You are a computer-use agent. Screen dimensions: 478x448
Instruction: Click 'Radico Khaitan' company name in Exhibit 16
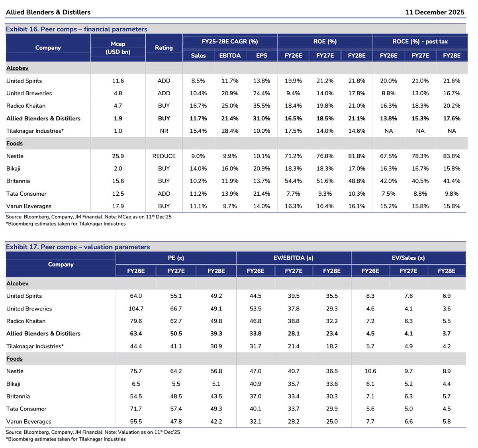(26, 106)
